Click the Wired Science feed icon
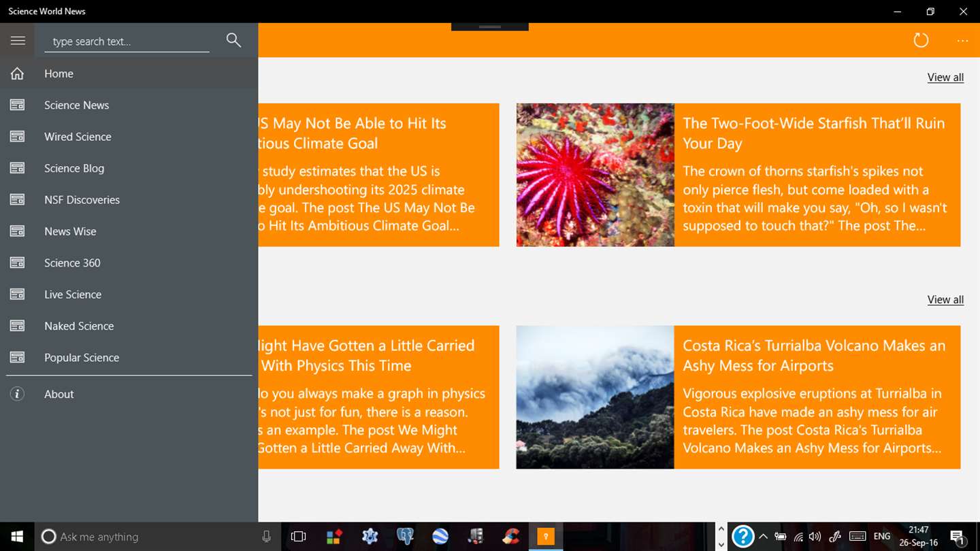This screenshot has height=551, width=980. tap(17, 137)
